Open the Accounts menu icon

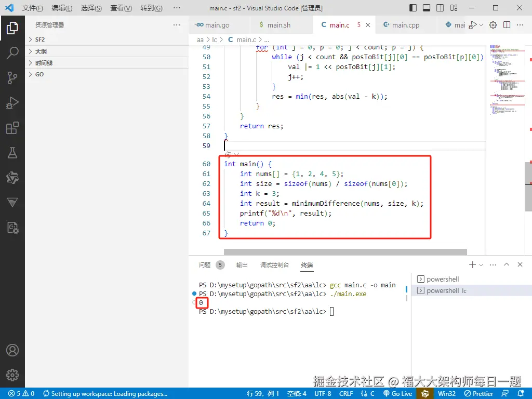tap(12, 350)
